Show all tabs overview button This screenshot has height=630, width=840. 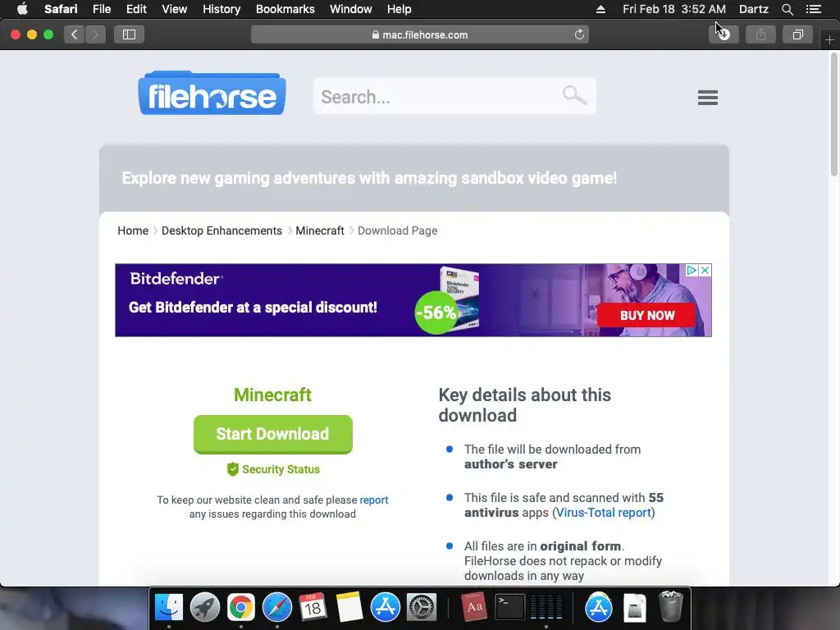click(x=797, y=34)
